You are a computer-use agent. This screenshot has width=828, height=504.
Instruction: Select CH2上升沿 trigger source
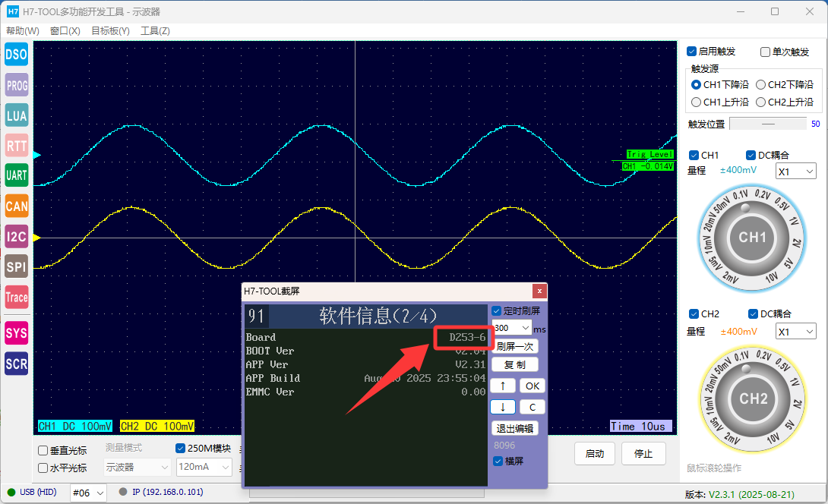click(761, 102)
